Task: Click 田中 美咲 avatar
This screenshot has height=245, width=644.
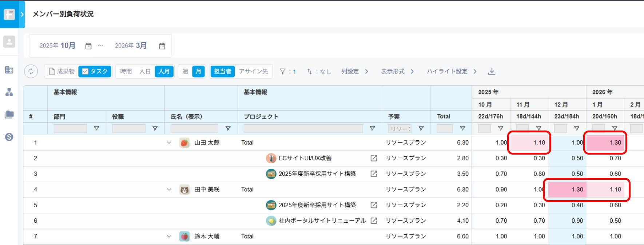Action: click(184, 190)
